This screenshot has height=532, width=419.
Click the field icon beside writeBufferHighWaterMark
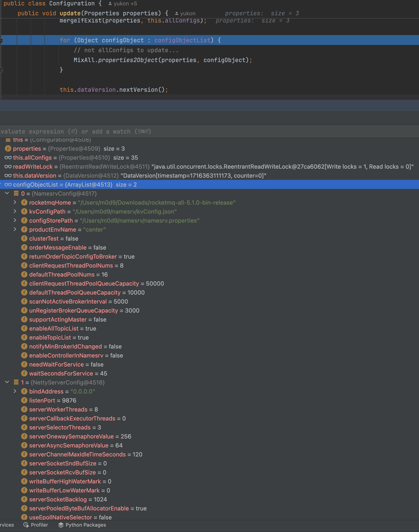pyautogui.click(x=24, y=481)
